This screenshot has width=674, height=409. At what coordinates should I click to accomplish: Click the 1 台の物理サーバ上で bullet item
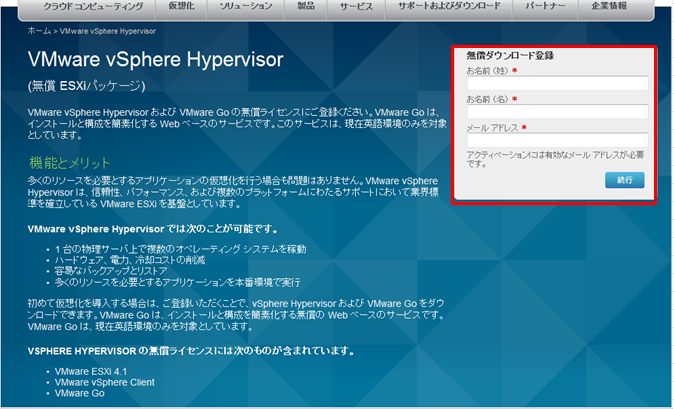click(x=181, y=249)
